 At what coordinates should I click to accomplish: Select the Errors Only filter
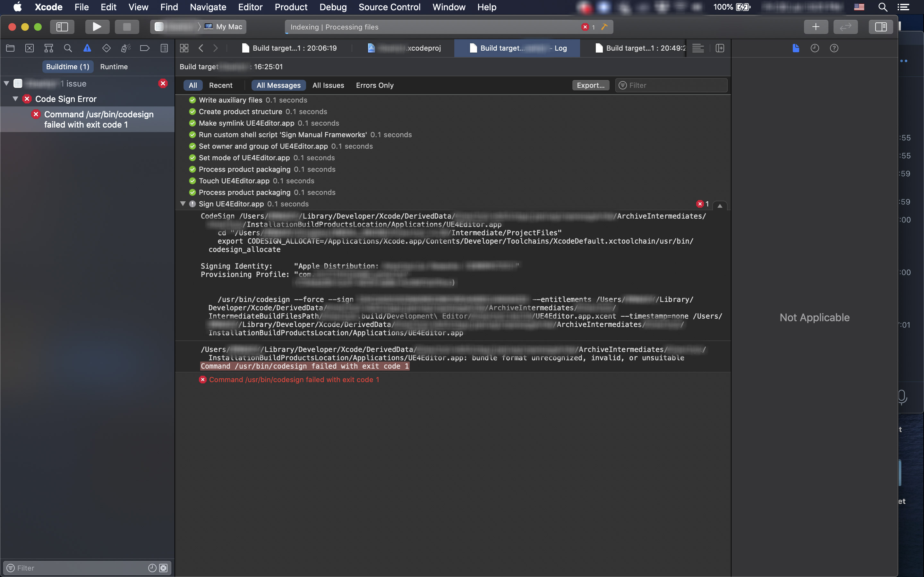coord(374,85)
